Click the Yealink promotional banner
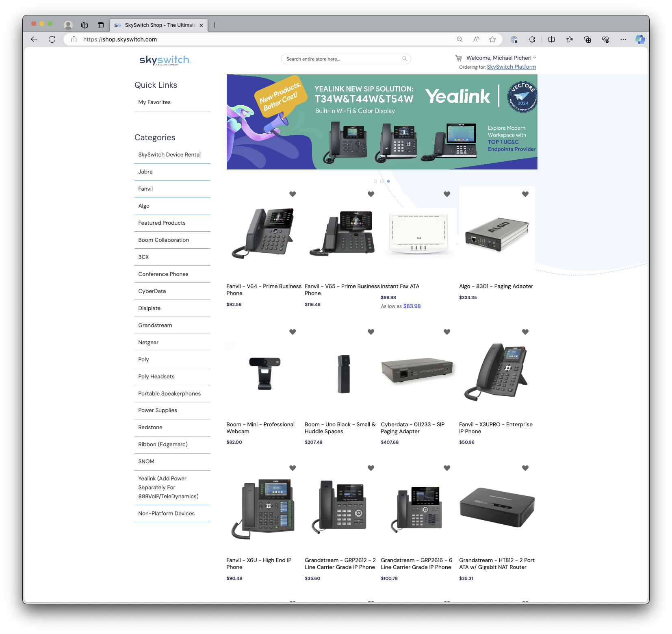This screenshot has width=672, height=634. pos(382,122)
